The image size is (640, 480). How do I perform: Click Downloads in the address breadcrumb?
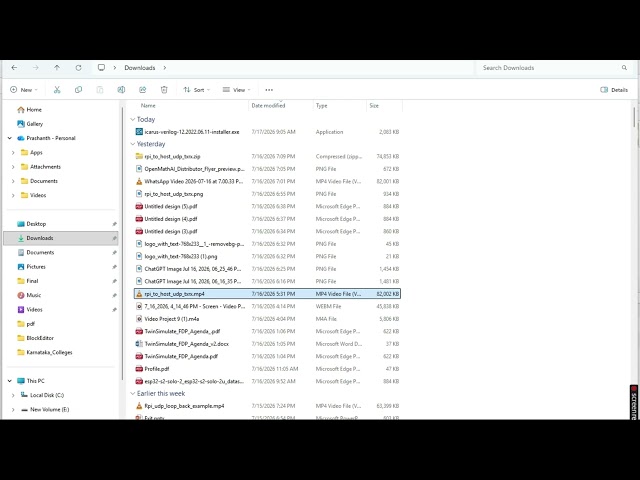[140, 68]
